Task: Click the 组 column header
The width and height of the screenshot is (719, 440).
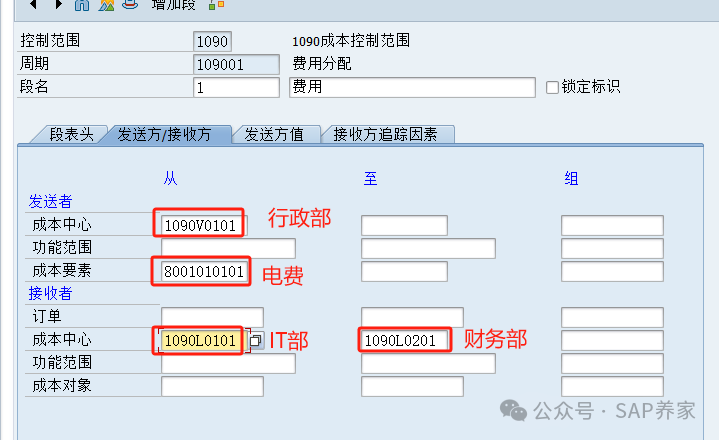Action: 571,178
